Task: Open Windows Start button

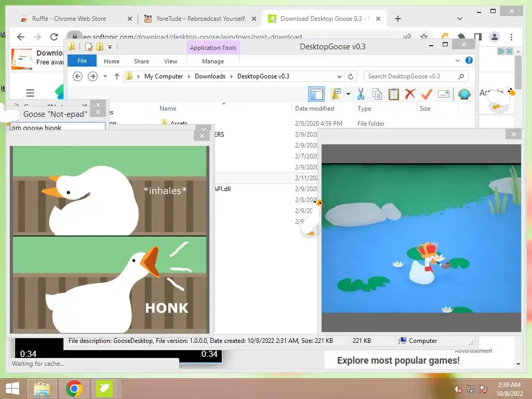Action: click(x=12, y=389)
